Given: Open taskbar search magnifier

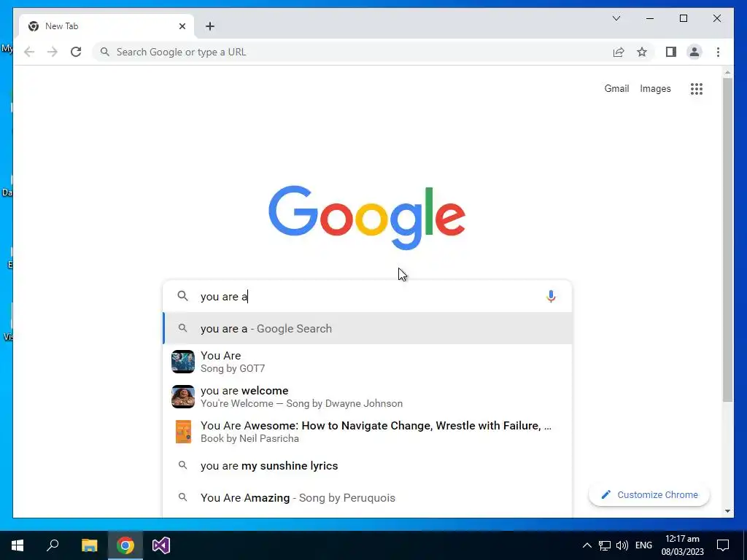Looking at the screenshot, I should click(53, 545).
